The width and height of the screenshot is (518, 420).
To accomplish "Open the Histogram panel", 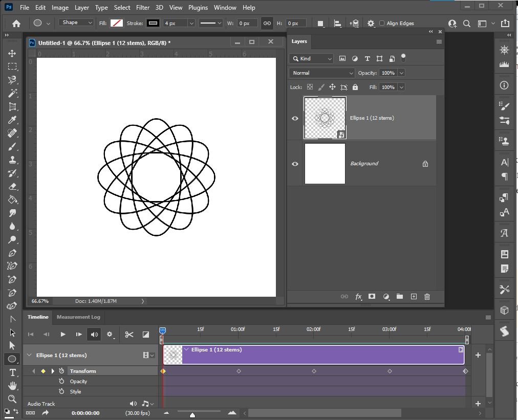I will [x=504, y=64].
